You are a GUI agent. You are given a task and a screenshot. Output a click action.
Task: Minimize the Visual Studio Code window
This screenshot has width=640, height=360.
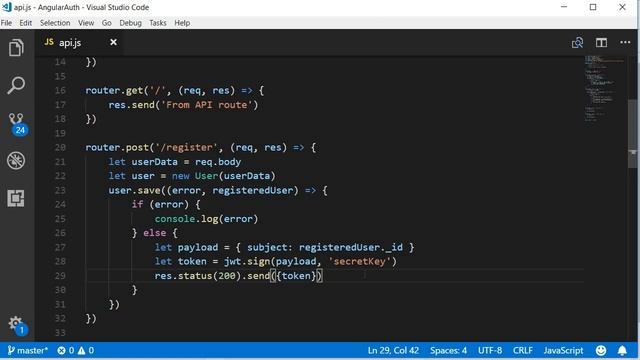[564, 7]
